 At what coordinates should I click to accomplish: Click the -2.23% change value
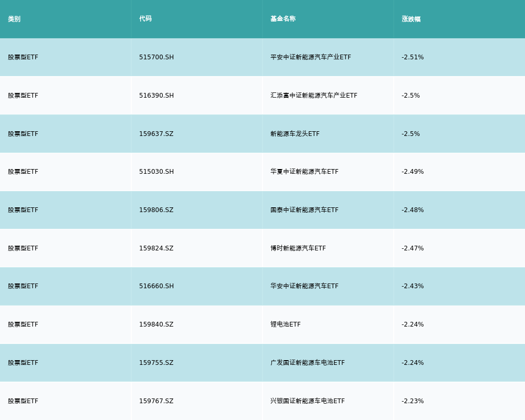click(x=413, y=401)
